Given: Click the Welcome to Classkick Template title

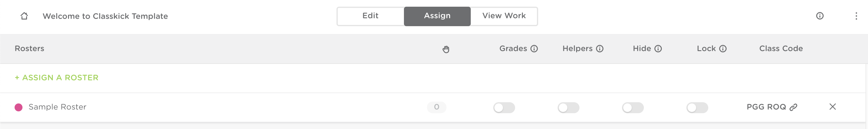Looking at the screenshot, I should tap(105, 16).
